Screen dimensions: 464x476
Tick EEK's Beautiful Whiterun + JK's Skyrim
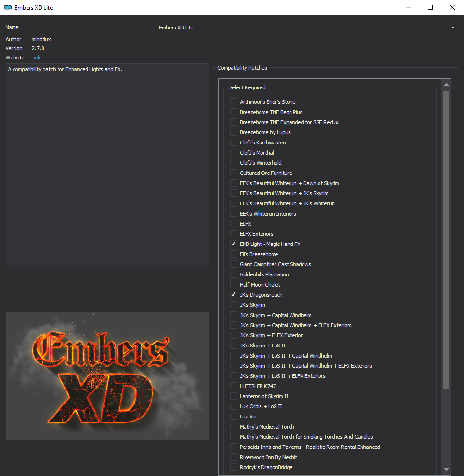(233, 193)
